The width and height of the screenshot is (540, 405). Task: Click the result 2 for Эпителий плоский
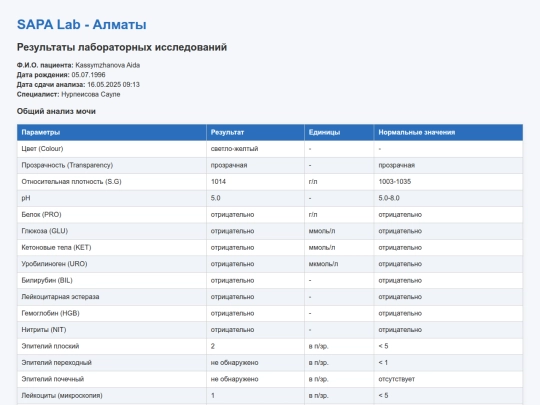pos(213,346)
